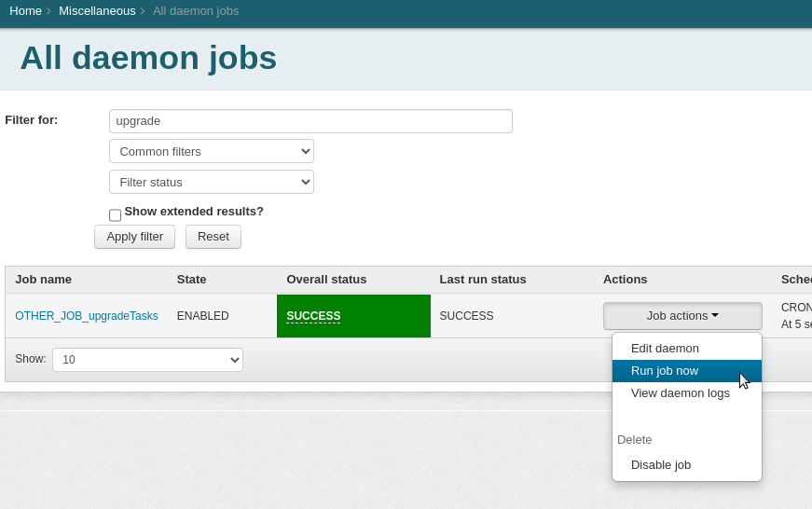This screenshot has width=812, height=509.
Task: Choose Run job now menu entry
Action: tap(665, 370)
